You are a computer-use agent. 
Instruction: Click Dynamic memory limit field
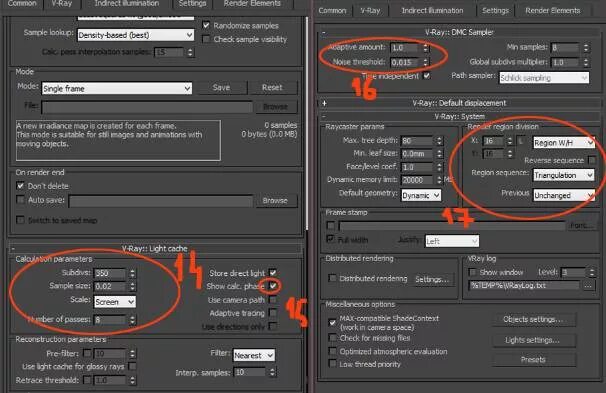417,180
